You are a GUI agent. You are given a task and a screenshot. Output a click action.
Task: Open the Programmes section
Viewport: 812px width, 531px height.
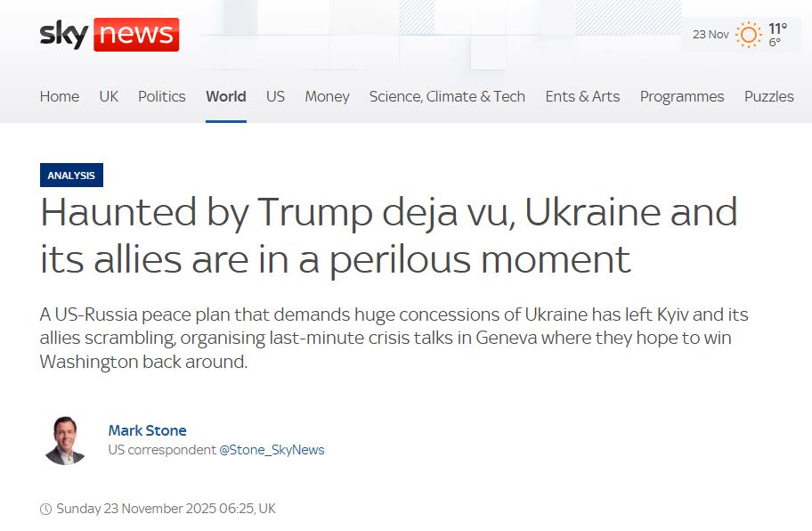(x=682, y=96)
